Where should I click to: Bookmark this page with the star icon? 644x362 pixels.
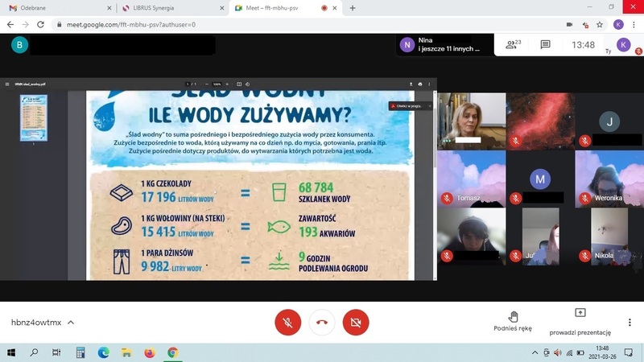coord(600,24)
